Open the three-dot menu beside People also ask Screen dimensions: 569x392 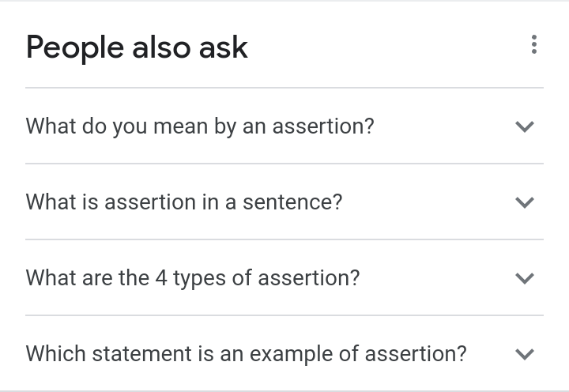(533, 44)
